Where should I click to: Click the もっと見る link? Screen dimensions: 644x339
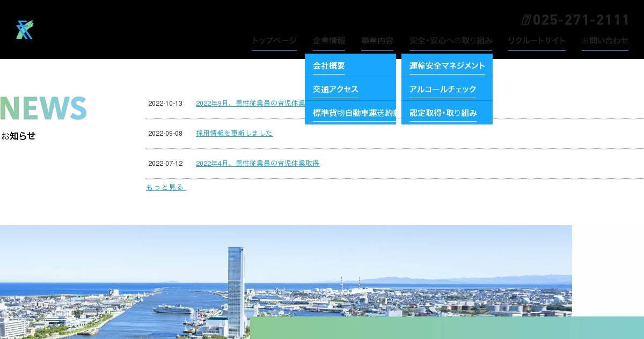[x=166, y=187]
